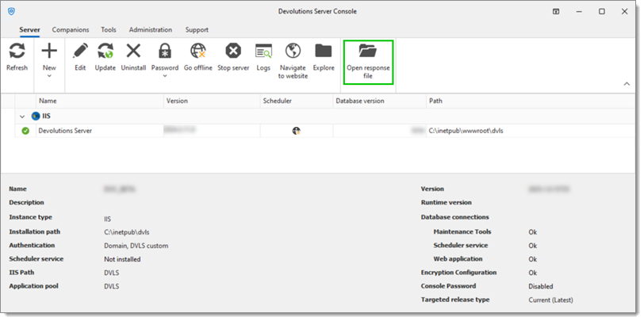The width and height of the screenshot is (644, 321).
Task: Sort by the Version column header
Action: [x=212, y=101]
